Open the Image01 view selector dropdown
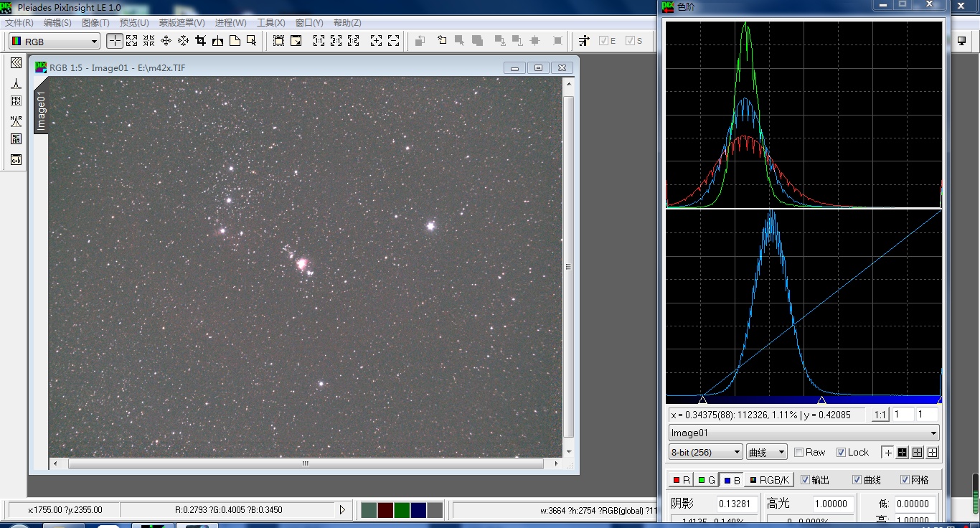The image size is (980, 528). coord(804,433)
